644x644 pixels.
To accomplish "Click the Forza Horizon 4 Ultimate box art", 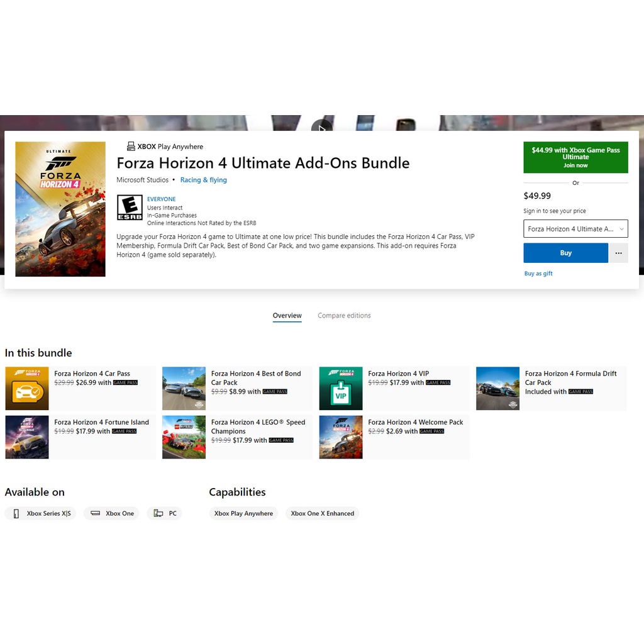I will click(60, 209).
